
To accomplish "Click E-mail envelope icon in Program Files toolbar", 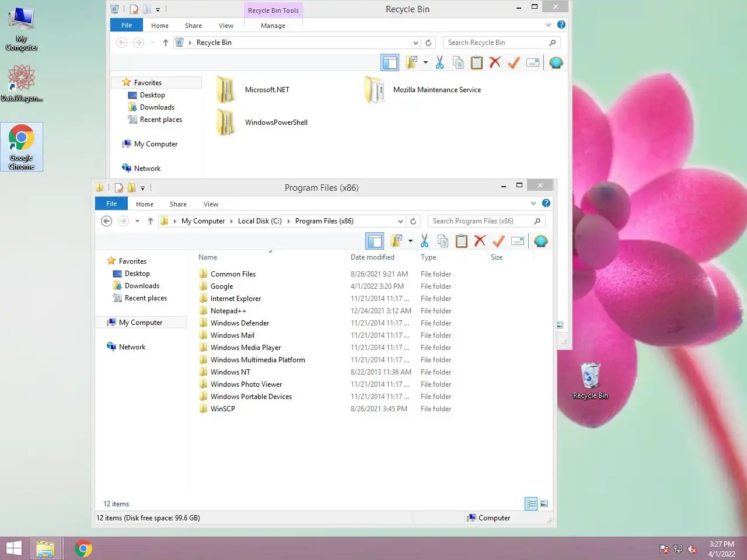I will [x=518, y=241].
